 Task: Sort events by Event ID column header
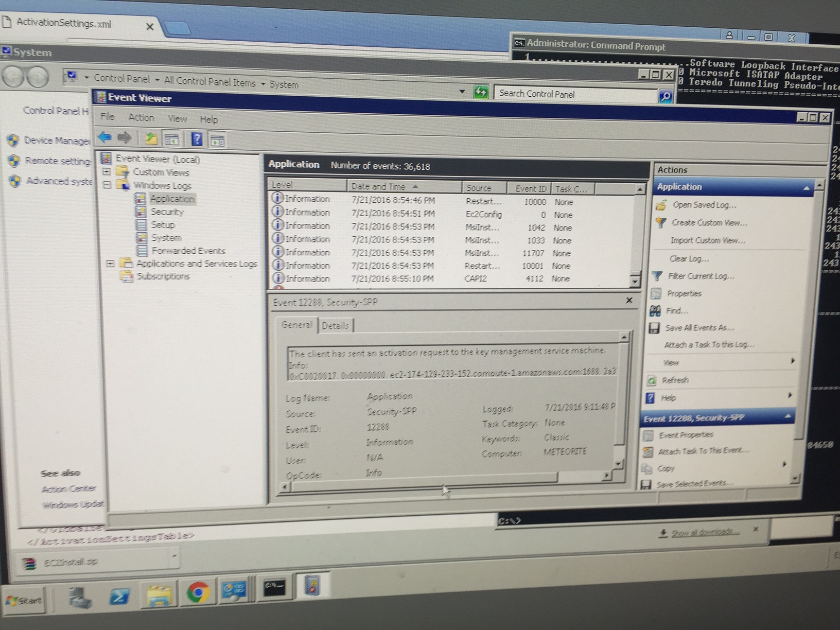click(x=529, y=189)
